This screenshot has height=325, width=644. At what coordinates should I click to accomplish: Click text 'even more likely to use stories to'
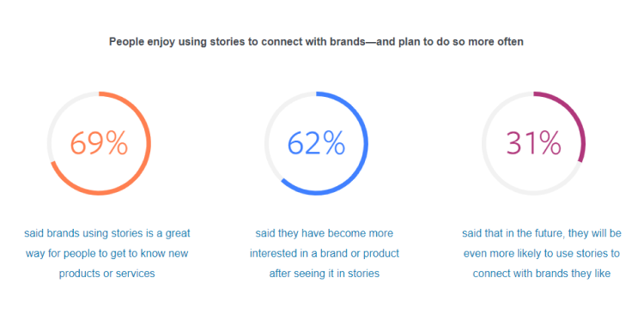pyautogui.click(x=541, y=254)
